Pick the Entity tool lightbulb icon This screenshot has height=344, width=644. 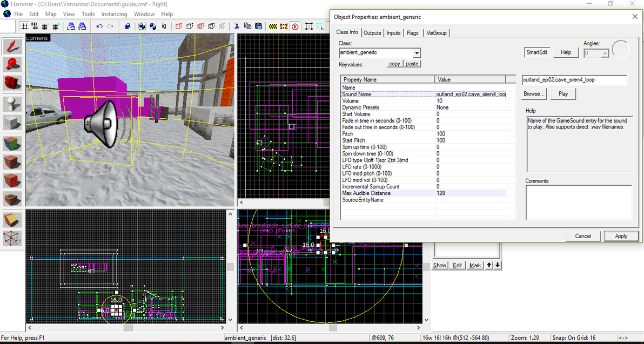[x=12, y=103]
